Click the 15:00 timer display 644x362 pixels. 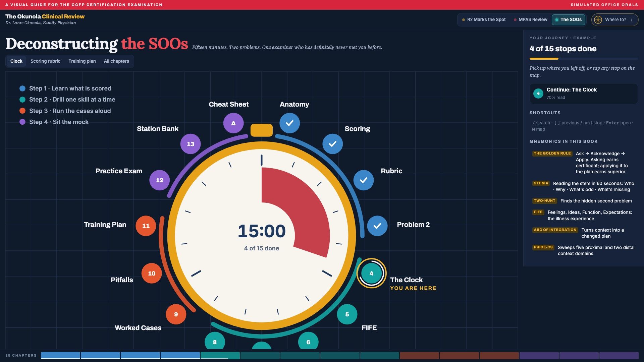(262, 231)
